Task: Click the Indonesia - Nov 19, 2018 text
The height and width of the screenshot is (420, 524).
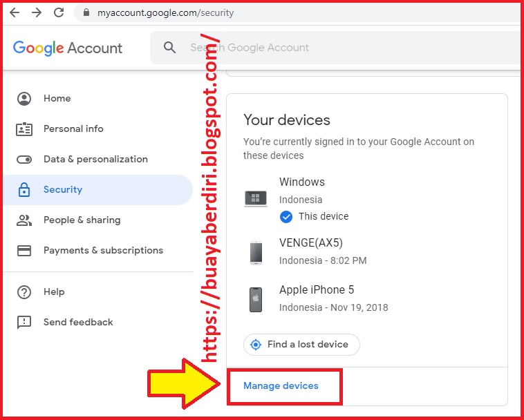Action: (333, 307)
